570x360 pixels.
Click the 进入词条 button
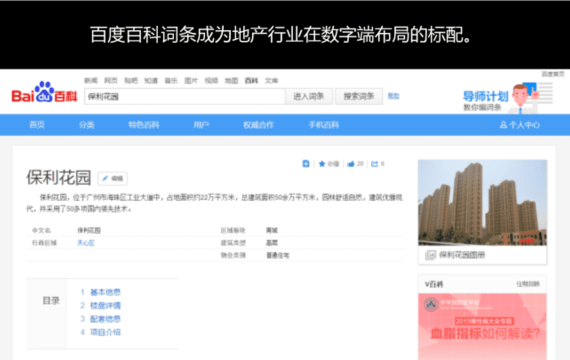point(309,96)
